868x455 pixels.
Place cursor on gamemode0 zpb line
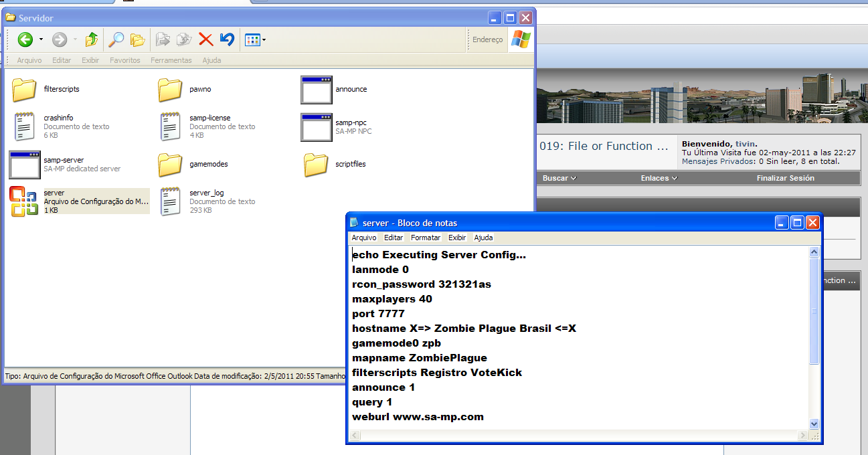coord(396,343)
